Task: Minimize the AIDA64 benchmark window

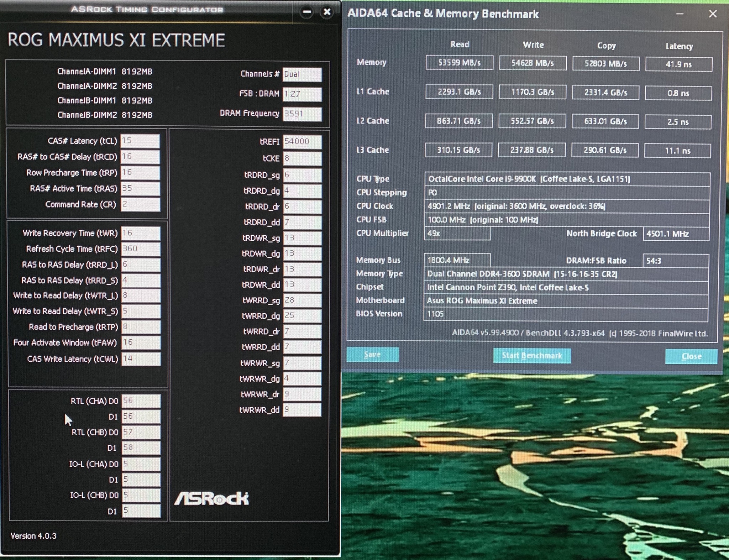Action: pyautogui.click(x=680, y=14)
